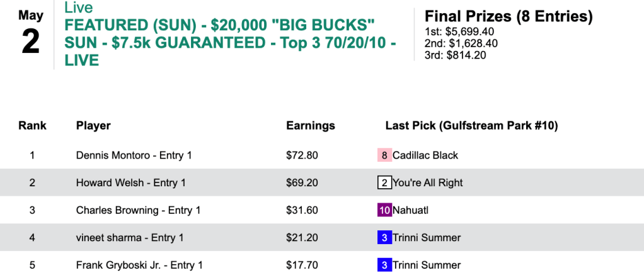Click the Final Prizes (8 Entries) heading

click(509, 16)
